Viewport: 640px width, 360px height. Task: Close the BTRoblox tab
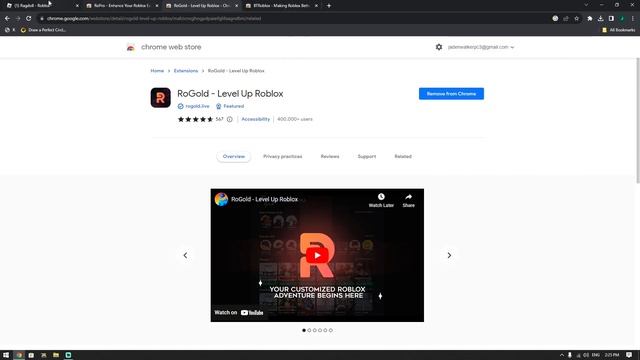point(316,6)
